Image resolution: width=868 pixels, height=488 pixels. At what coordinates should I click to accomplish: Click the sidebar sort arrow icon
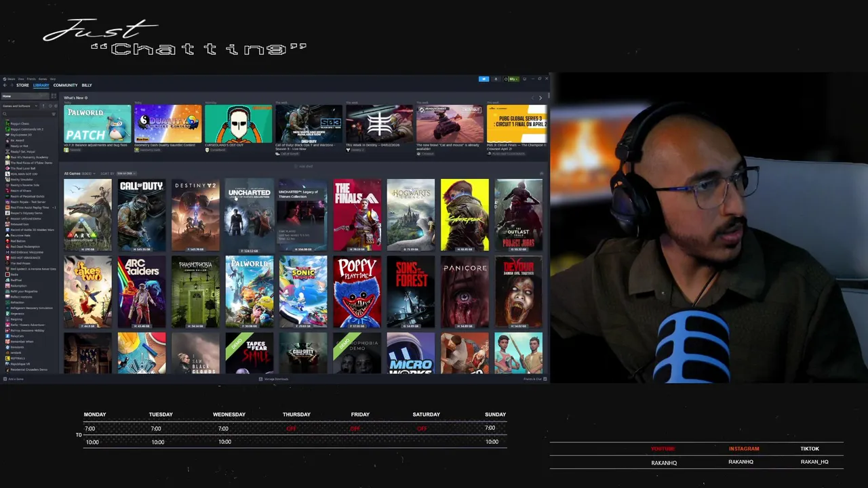click(x=43, y=106)
